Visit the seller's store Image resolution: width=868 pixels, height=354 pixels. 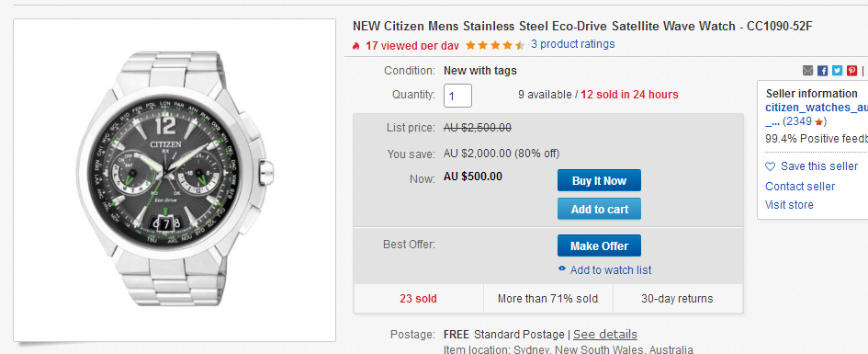pyautogui.click(x=789, y=204)
